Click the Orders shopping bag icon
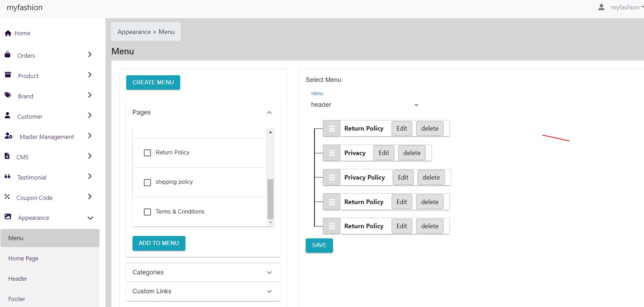Image resolution: width=644 pixels, height=307 pixels. pos(7,55)
